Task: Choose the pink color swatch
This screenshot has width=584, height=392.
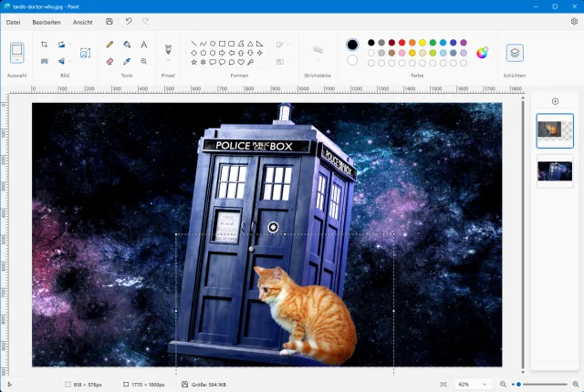Action: (401, 53)
